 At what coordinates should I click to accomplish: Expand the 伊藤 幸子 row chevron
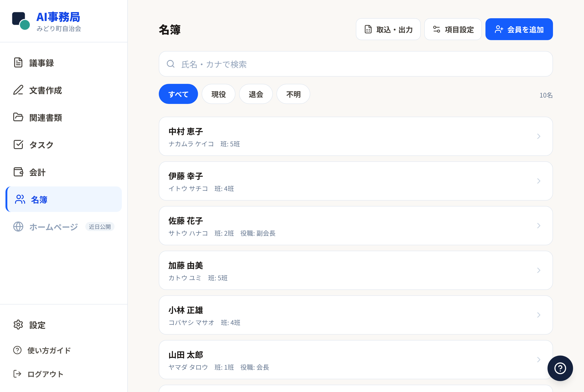click(x=539, y=181)
